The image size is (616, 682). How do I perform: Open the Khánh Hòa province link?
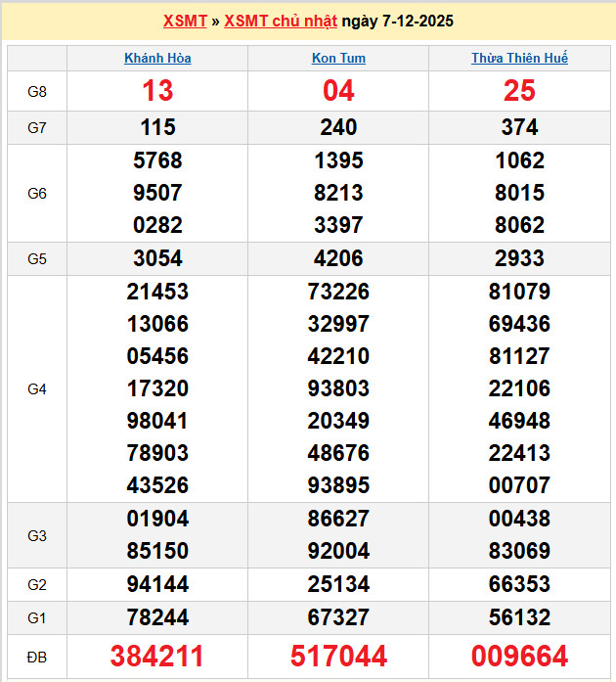tap(157, 59)
